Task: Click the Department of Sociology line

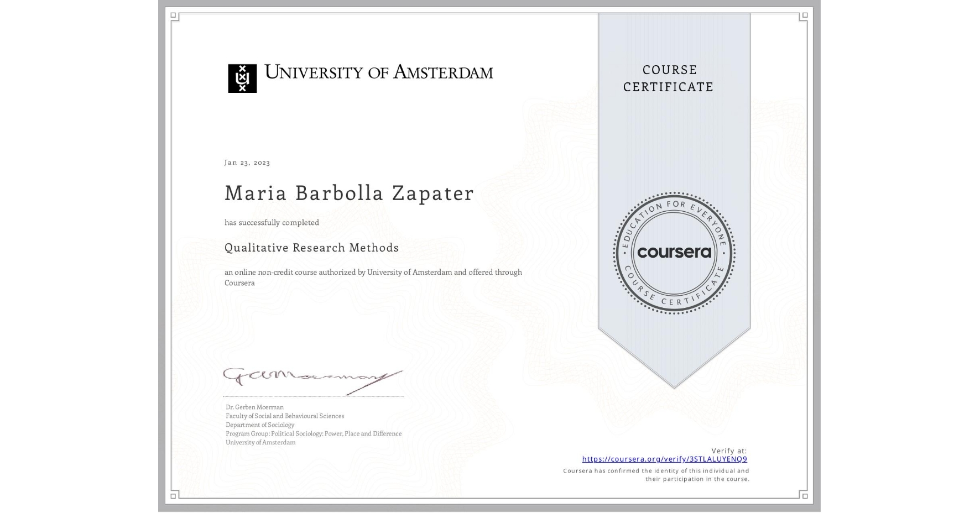Action: [259, 425]
